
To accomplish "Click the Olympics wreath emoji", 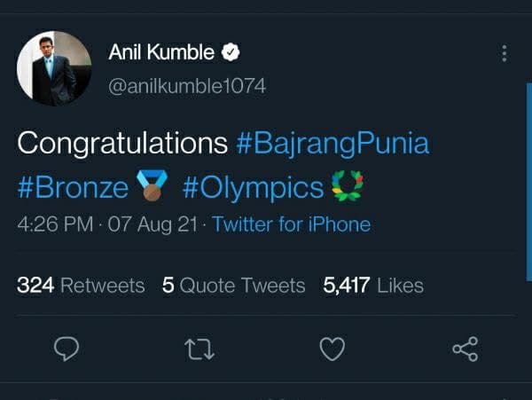I will tap(348, 188).
